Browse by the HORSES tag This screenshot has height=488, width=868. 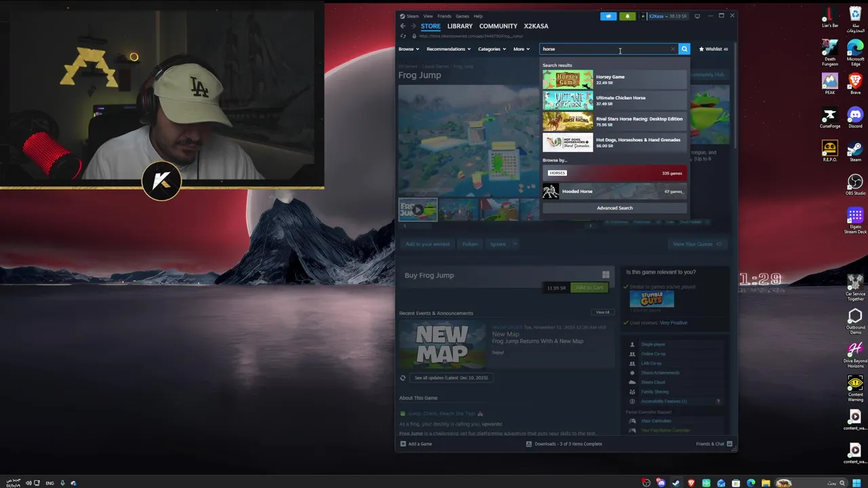pyautogui.click(x=614, y=173)
